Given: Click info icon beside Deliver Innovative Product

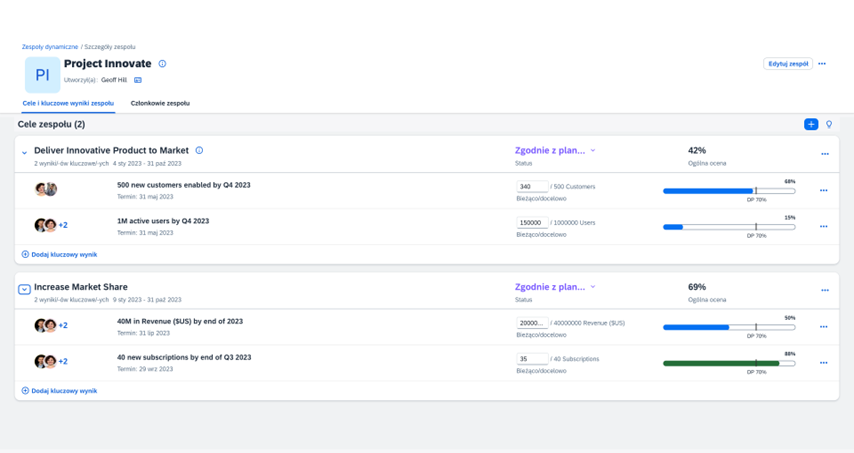Looking at the screenshot, I should click(199, 151).
